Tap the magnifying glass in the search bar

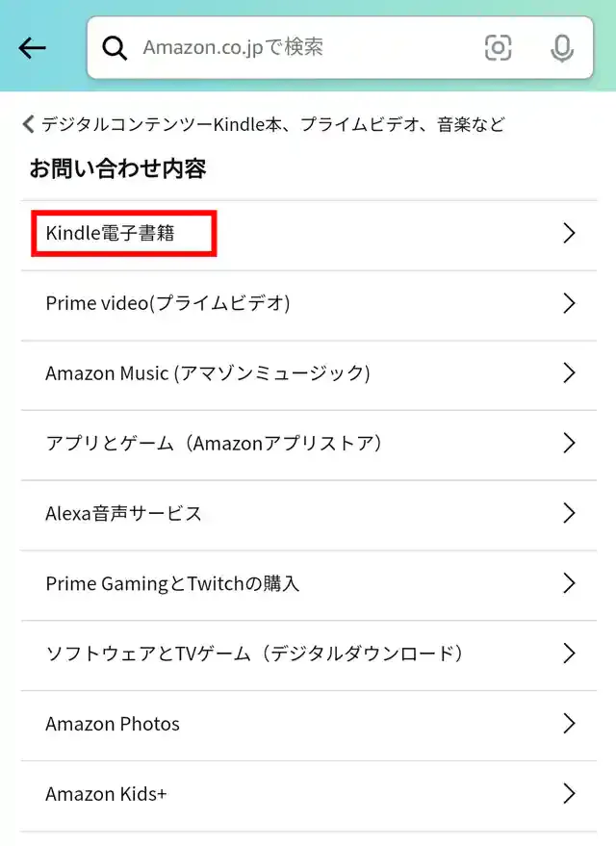point(115,48)
